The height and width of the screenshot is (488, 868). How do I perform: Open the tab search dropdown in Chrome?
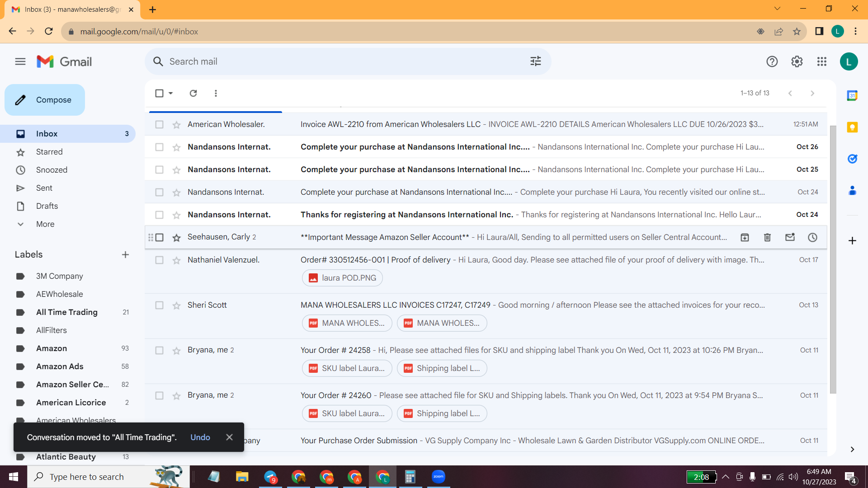point(777,9)
